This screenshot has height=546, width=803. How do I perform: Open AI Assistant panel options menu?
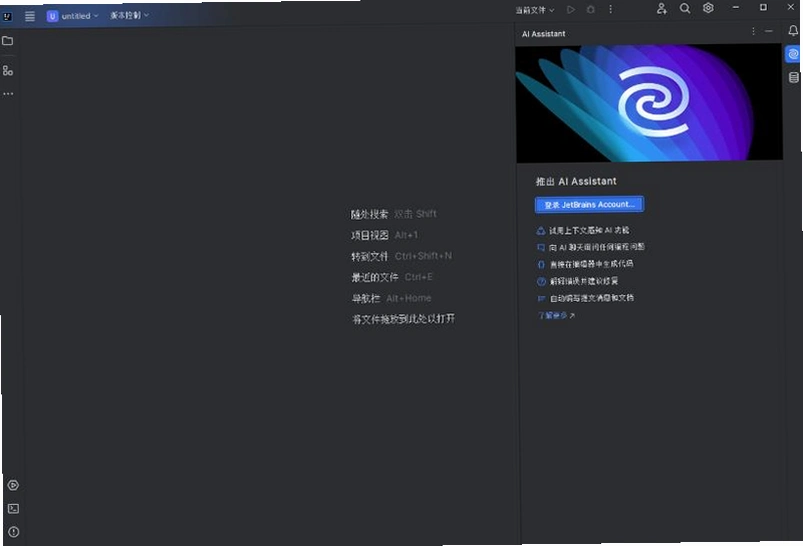(x=753, y=32)
